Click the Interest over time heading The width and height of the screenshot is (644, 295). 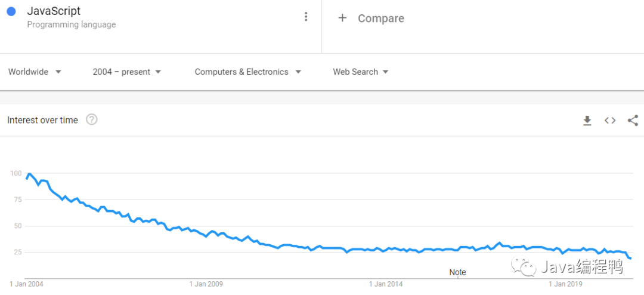pyautogui.click(x=42, y=120)
